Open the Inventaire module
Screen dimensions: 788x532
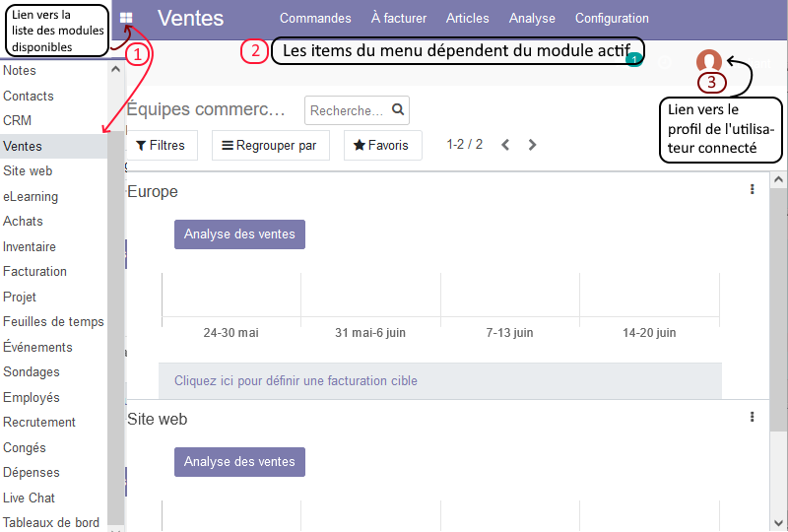pos(30,246)
